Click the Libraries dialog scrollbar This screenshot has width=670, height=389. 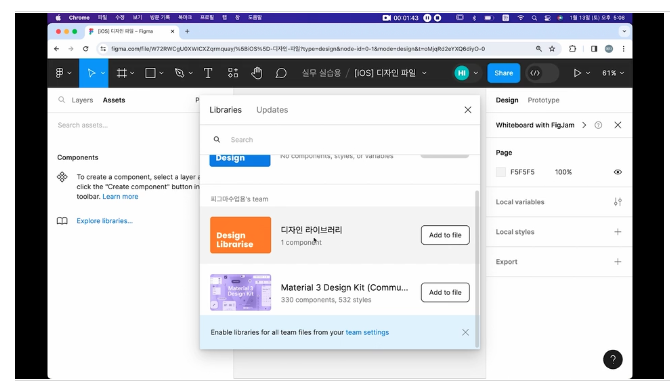pos(477,268)
